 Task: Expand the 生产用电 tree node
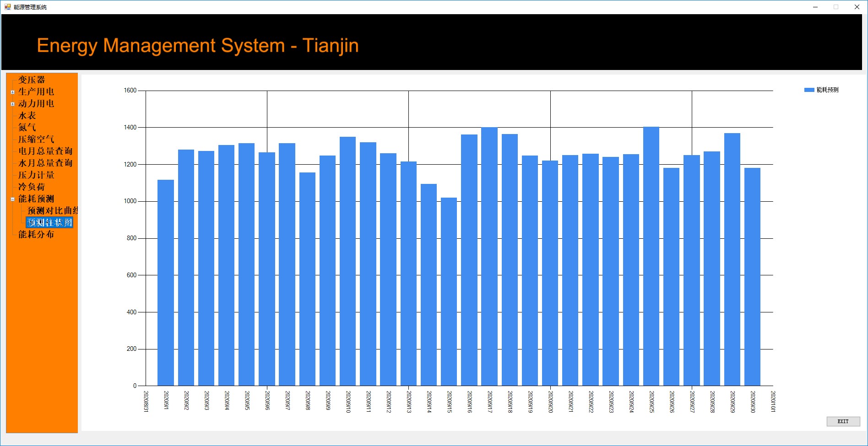click(13, 92)
